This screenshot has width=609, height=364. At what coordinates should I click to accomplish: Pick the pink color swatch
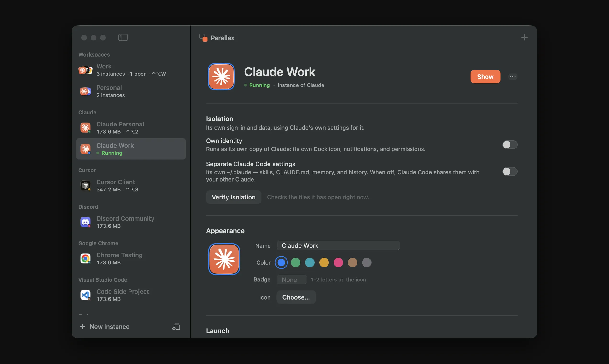(x=338, y=262)
